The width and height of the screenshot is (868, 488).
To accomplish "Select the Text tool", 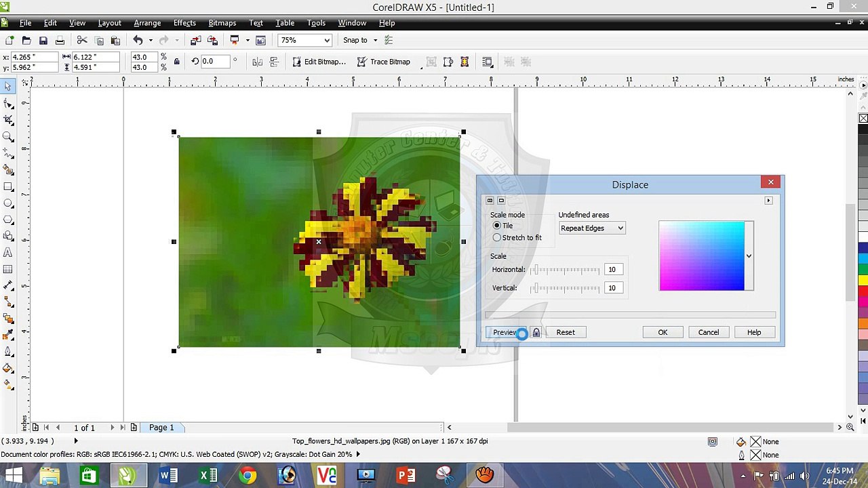I will click(8, 252).
